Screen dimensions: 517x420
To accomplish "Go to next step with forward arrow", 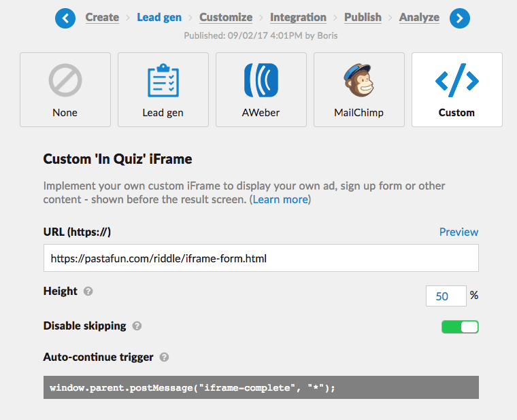I will point(460,18).
